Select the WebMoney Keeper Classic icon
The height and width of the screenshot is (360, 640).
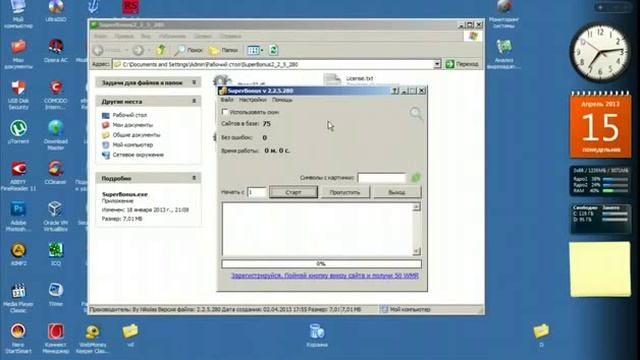click(x=93, y=338)
